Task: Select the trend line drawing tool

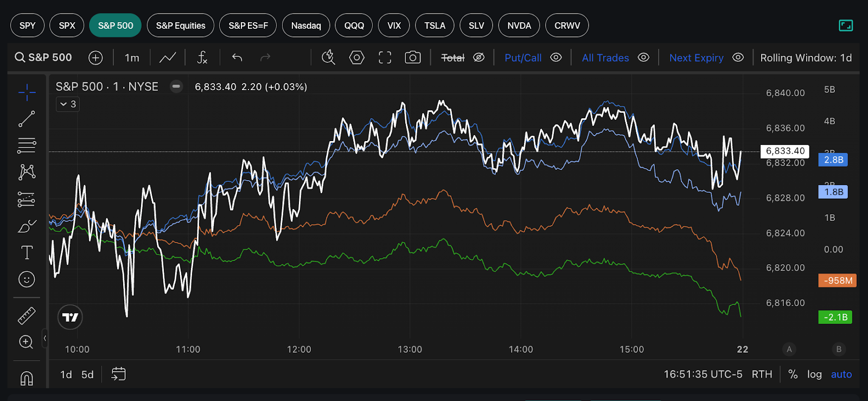Action: point(27,119)
